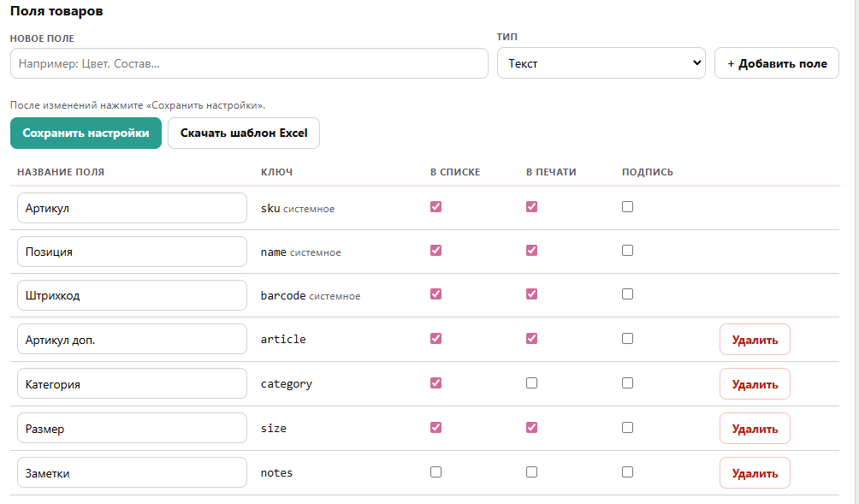859x504 pixels.
Task: Enable Подпись for the name row
Action: tap(628, 251)
